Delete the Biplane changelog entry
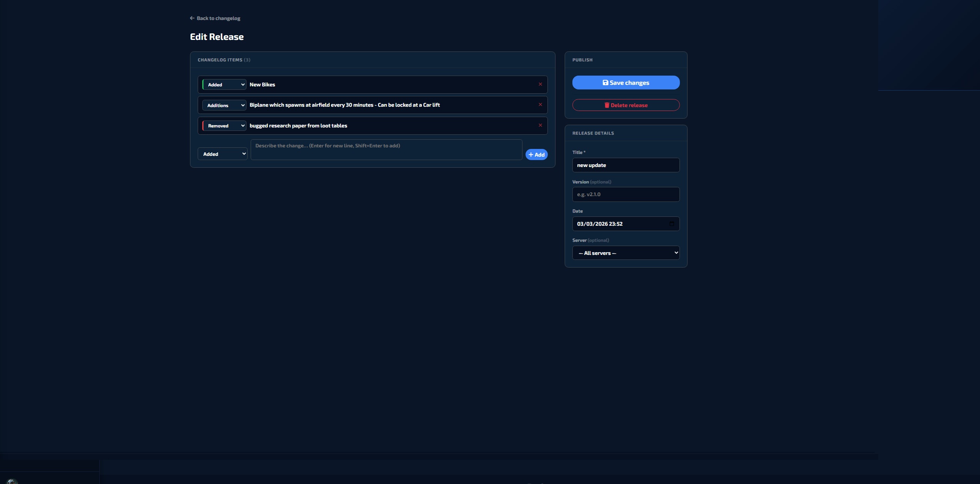This screenshot has height=484, width=980. coord(540,105)
